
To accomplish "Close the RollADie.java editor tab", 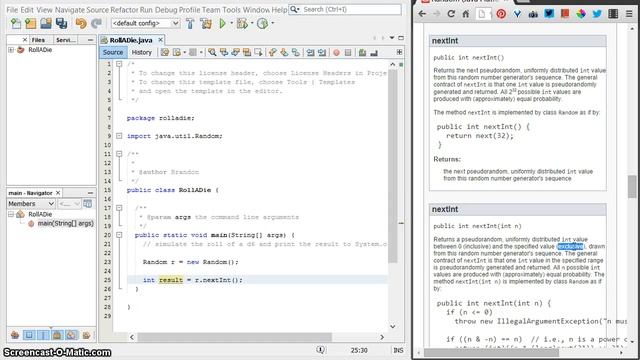I will point(160,40).
